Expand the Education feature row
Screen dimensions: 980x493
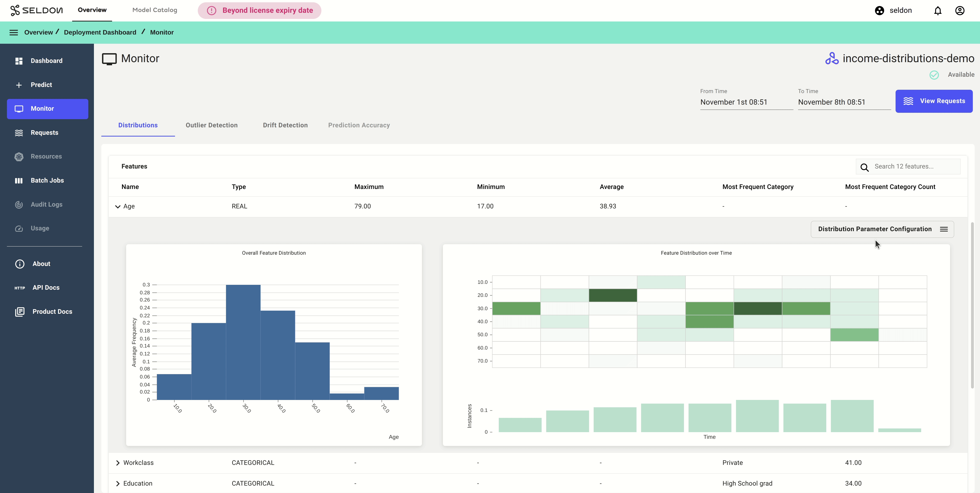click(x=118, y=484)
